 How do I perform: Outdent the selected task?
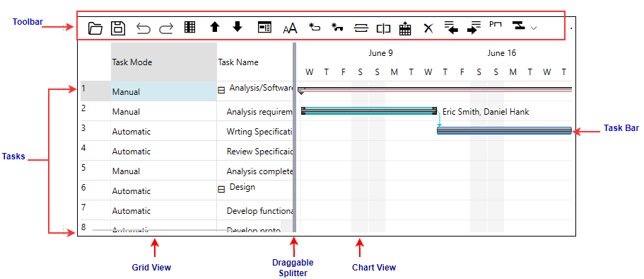click(x=452, y=28)
